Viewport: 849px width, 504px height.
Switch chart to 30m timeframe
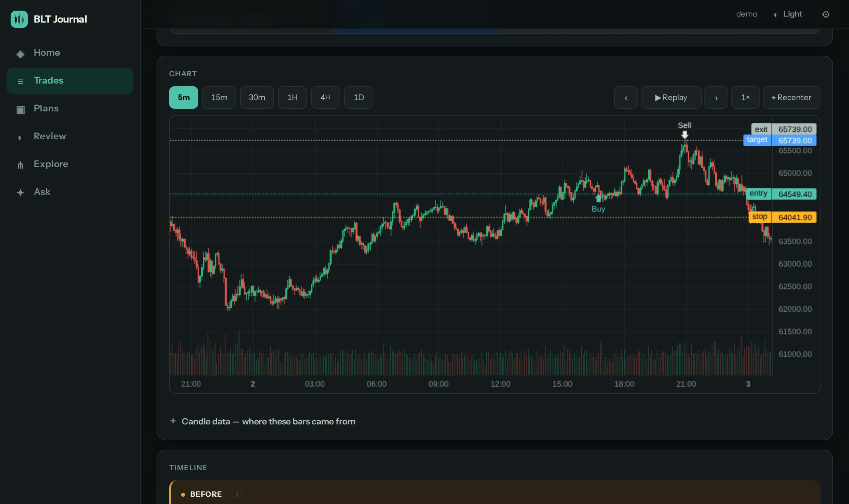tap(257, 97)
